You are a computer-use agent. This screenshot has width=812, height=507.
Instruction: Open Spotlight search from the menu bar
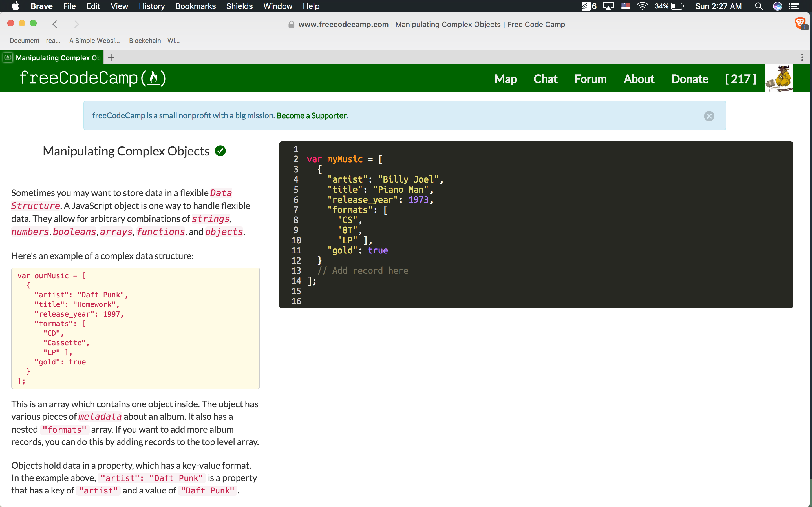(759, 6)
